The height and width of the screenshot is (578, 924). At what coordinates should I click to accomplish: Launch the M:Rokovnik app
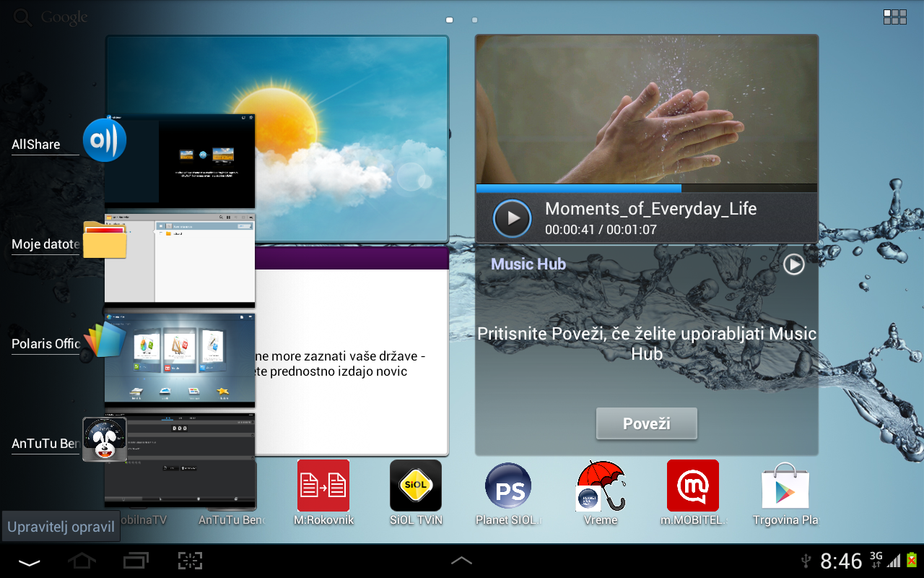(x=323, y=486)
